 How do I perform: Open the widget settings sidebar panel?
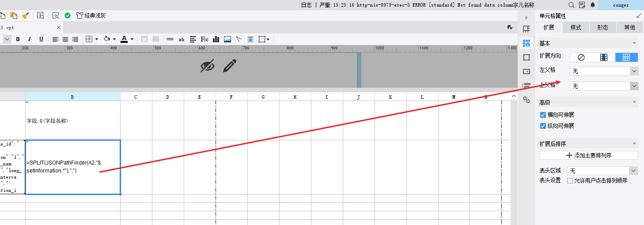(x=527, y=71)
